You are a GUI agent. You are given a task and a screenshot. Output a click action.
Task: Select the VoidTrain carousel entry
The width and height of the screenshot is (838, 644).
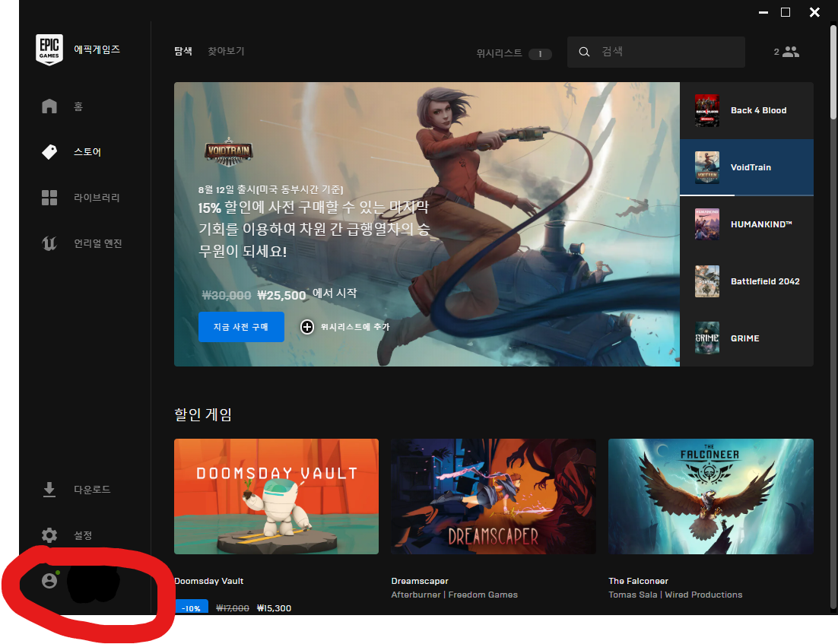click(x=747, y=167)
